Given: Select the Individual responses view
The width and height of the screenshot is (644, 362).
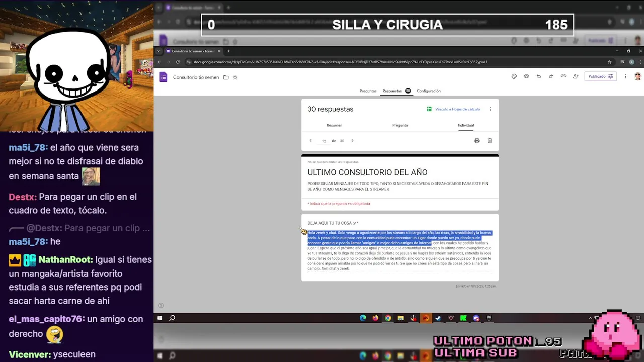Looking at the screenshot, I should point(466,125).
